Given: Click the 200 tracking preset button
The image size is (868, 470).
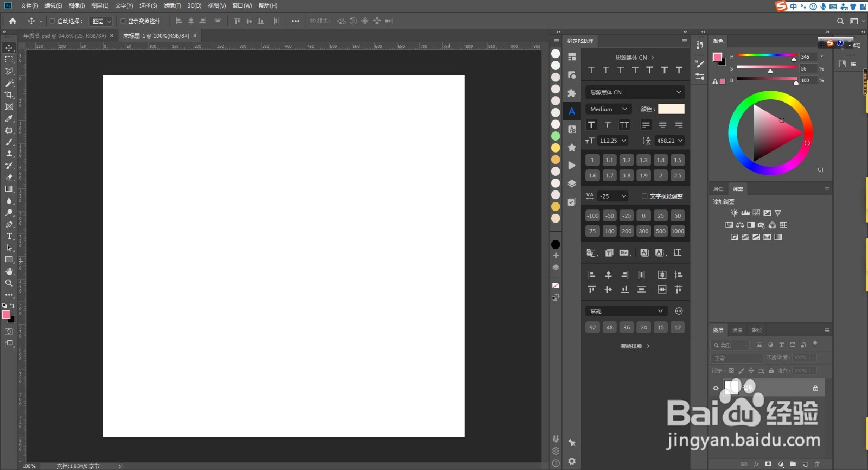Looking at the screenshot, I should tap(627, 231).
